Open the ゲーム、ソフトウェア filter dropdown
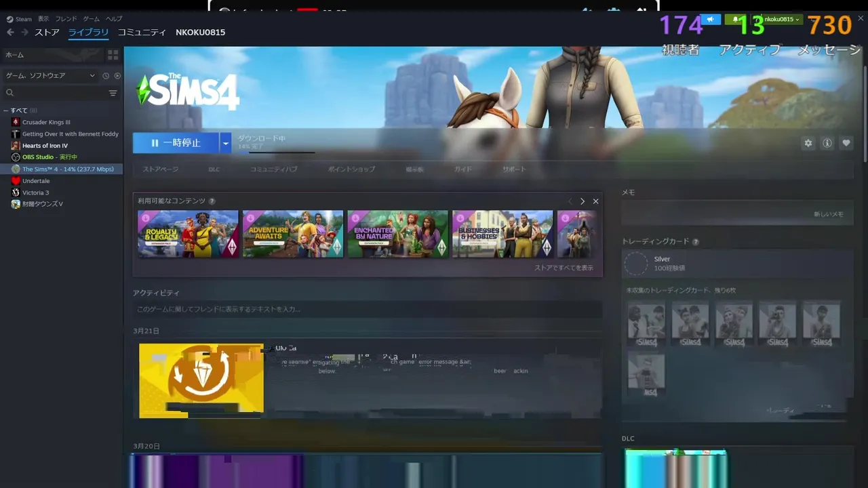868x488 pixels. pos(50,76)
